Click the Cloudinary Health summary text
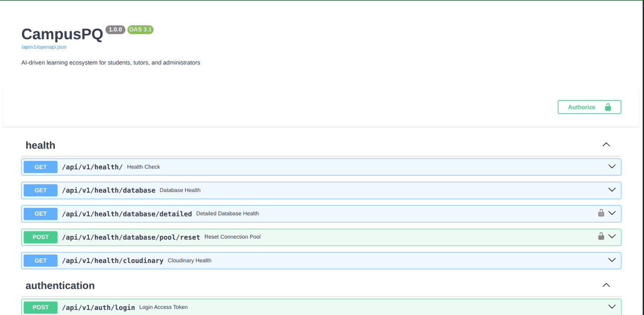This screenshot has width=644, height=315. [x=190, y=261]
